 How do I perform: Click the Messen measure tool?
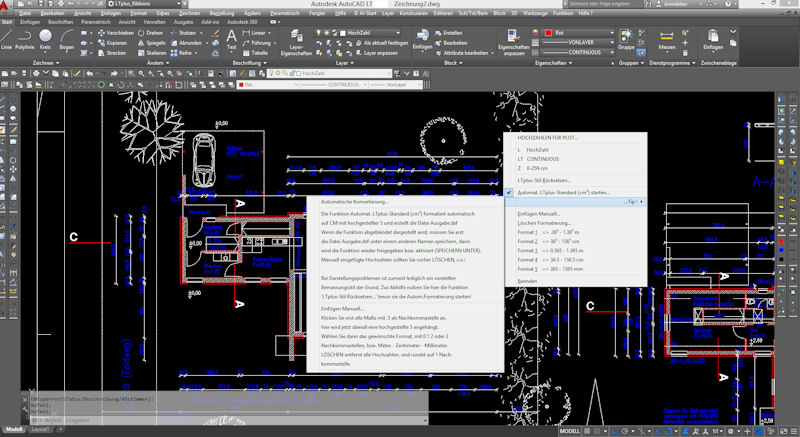[x=666, y=39]
